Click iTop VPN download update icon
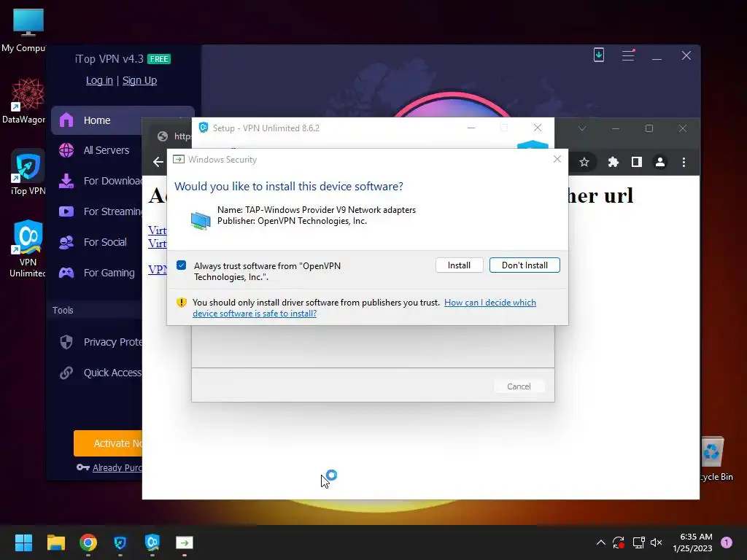The image size is (747, 560). tap(599, 55)
